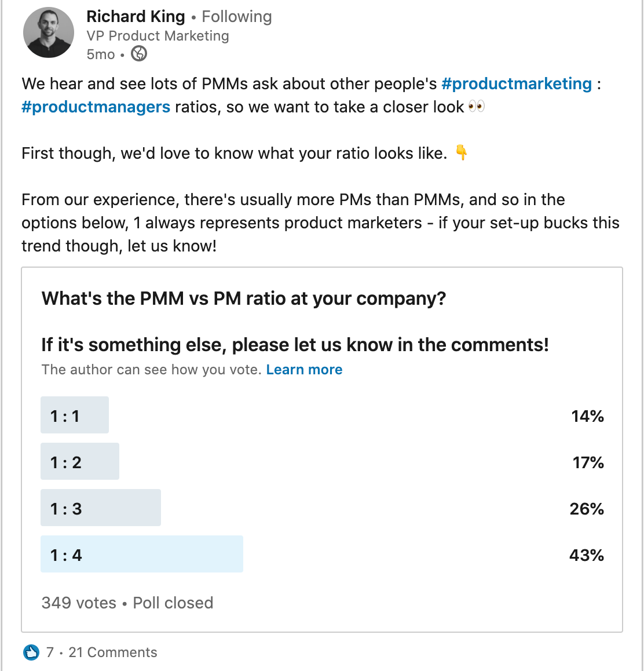This screenshot has width=644, height=671.
Task: Click the poll question title
Action: pos(244,298)
